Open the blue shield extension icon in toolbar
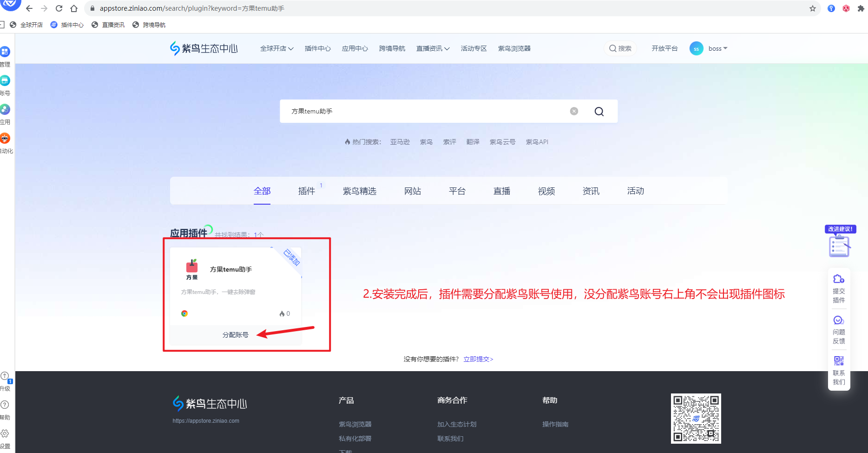 coord(831,8)
